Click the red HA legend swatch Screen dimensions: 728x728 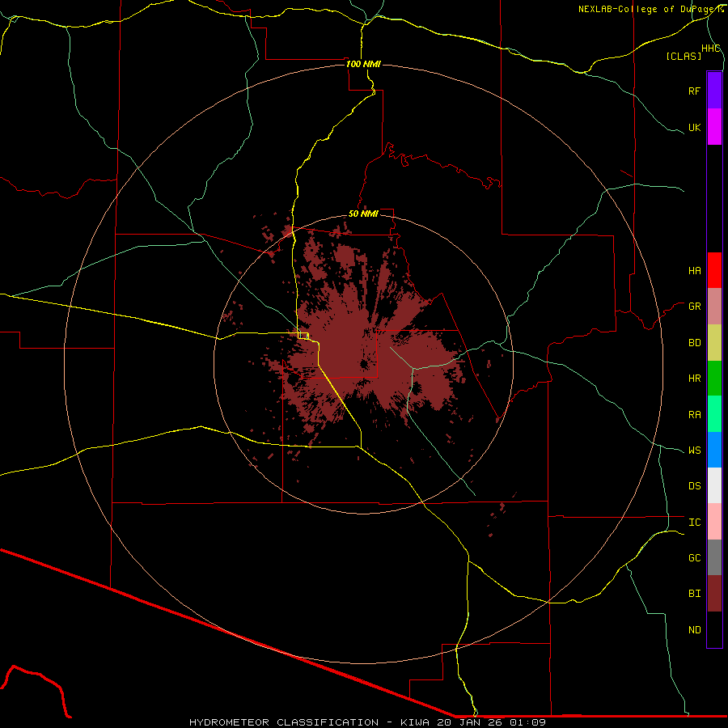[714, 270]
